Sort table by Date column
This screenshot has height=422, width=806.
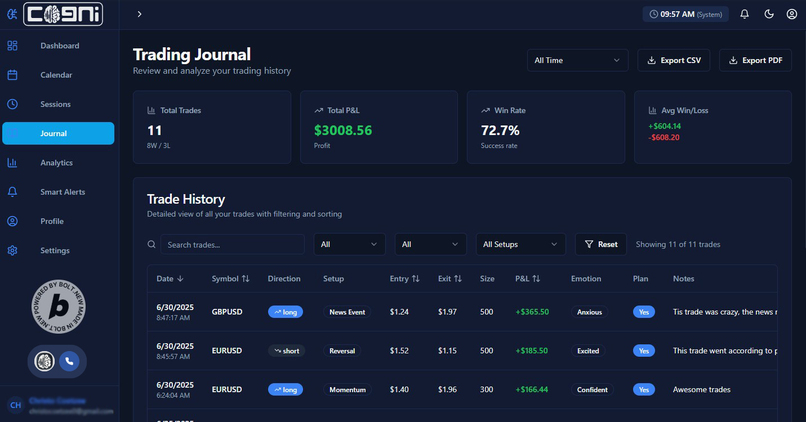pyautogui.click(x=170, y=279)
